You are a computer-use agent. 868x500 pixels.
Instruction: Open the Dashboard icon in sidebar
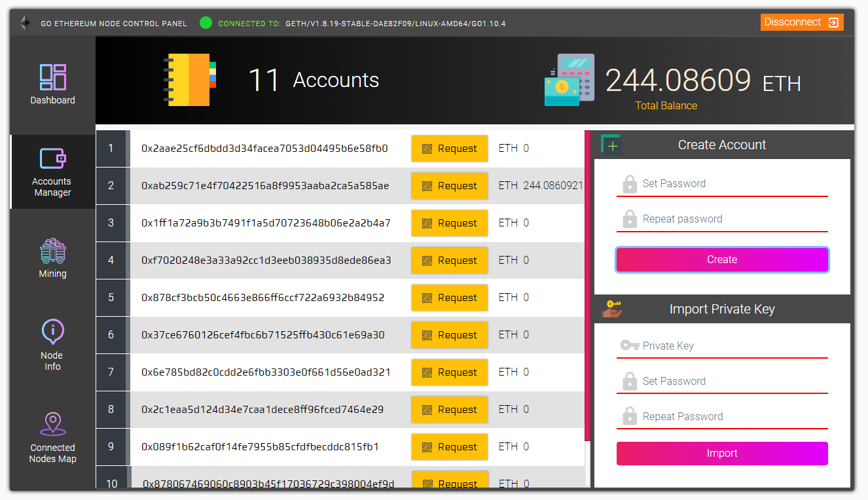coord(52,77)
